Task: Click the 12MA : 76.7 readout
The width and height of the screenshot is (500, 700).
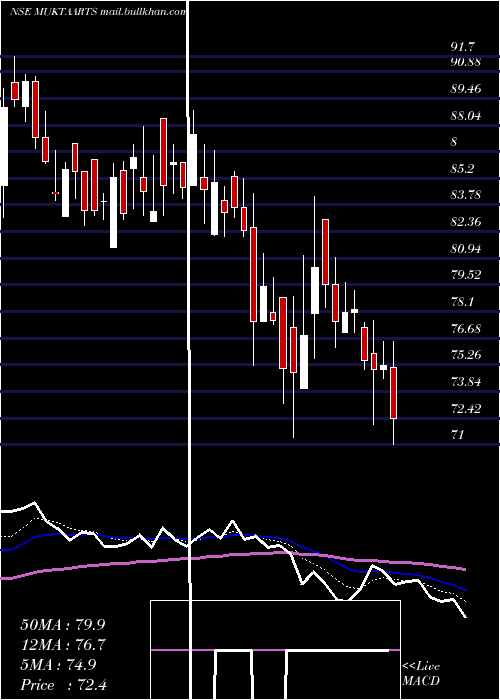Action: [x=65, y=645]
